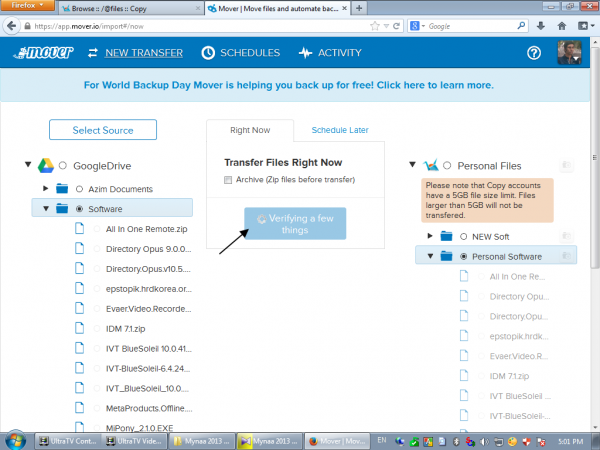Open Firefox bookmarks menu icon

585,26
